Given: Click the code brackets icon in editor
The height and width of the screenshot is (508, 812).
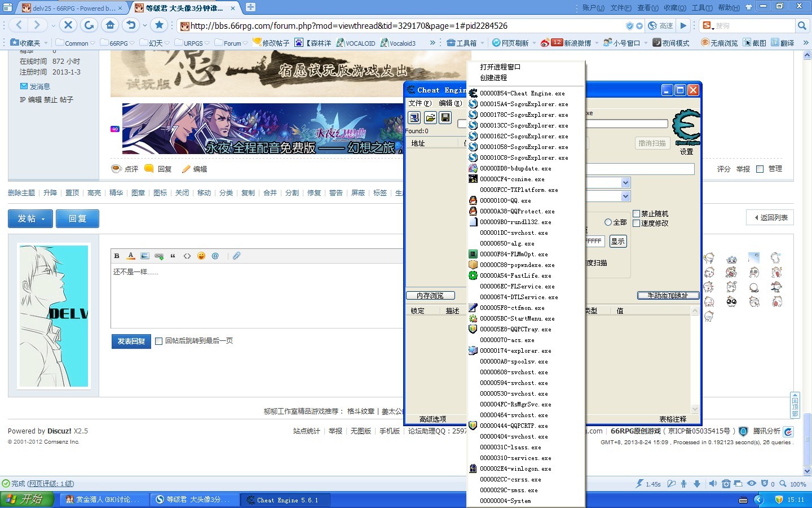Looking at the screenshot, I should (187, 256).
